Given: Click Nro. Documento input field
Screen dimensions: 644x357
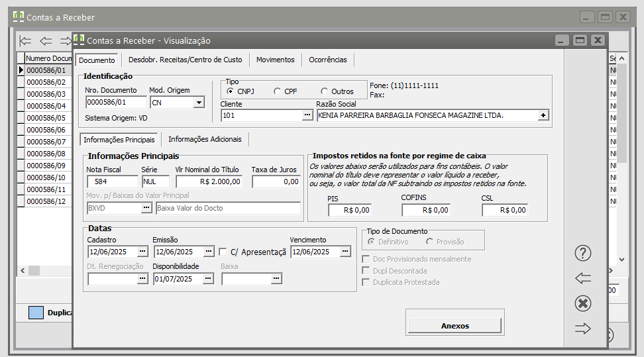Looking at the screenshot, I should (116, 102).
